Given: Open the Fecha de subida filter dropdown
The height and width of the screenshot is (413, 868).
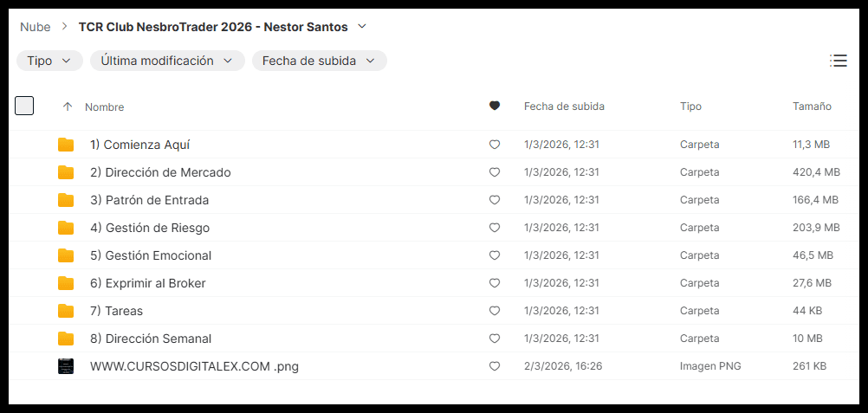Looking at the screenshot, I should pyautogui.click(x=319, y=61).
